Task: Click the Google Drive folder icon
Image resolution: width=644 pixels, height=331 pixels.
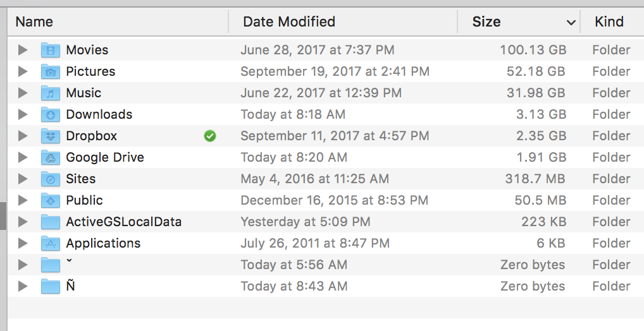Action: coord(51,157)
